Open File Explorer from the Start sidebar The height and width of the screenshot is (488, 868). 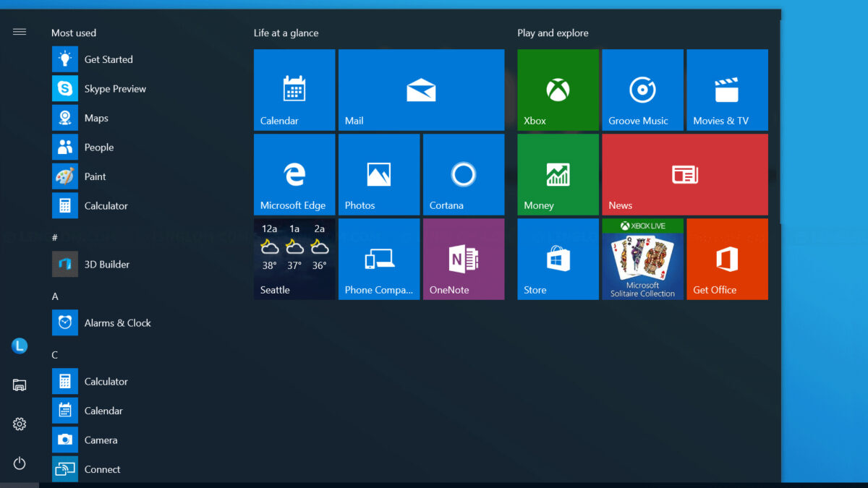tap(20, 385)
